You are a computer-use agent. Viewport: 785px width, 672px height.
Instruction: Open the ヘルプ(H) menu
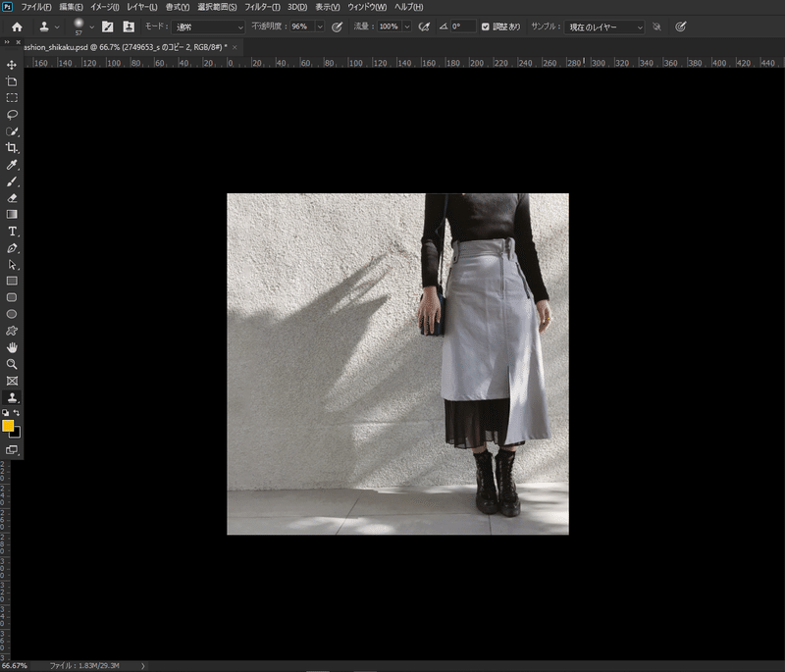click(408, 7)
